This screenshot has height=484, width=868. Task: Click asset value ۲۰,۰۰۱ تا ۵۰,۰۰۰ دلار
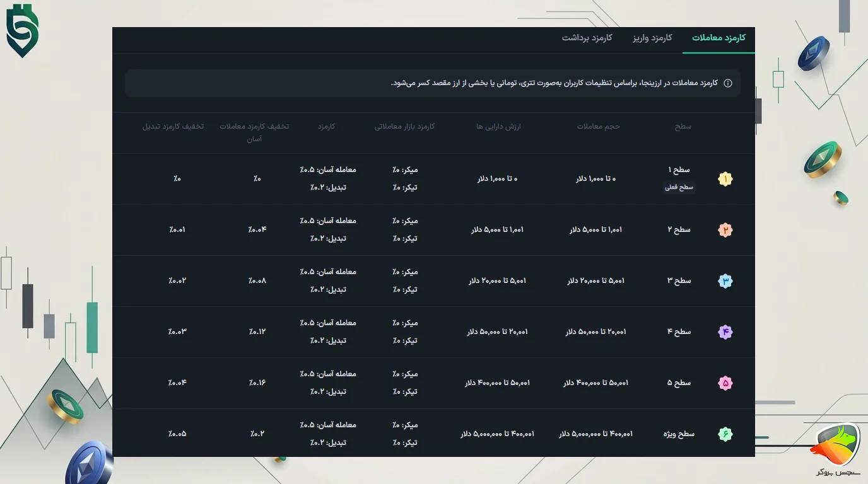497,332
